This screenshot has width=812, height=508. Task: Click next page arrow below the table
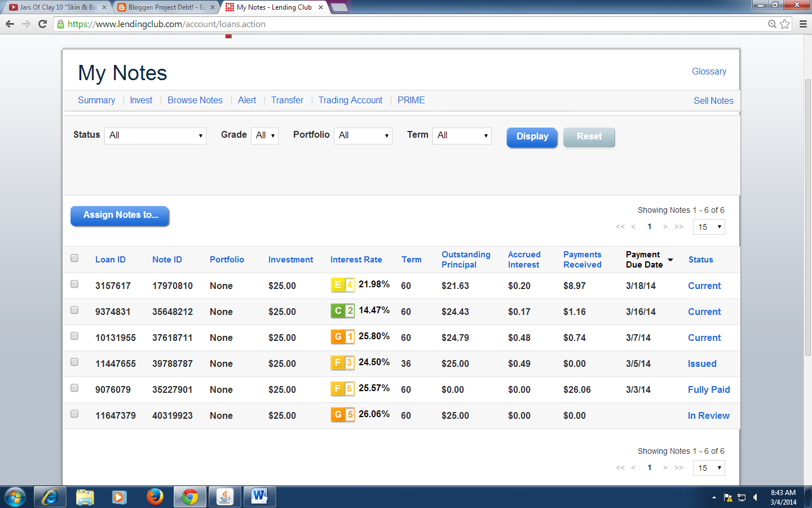665,468
